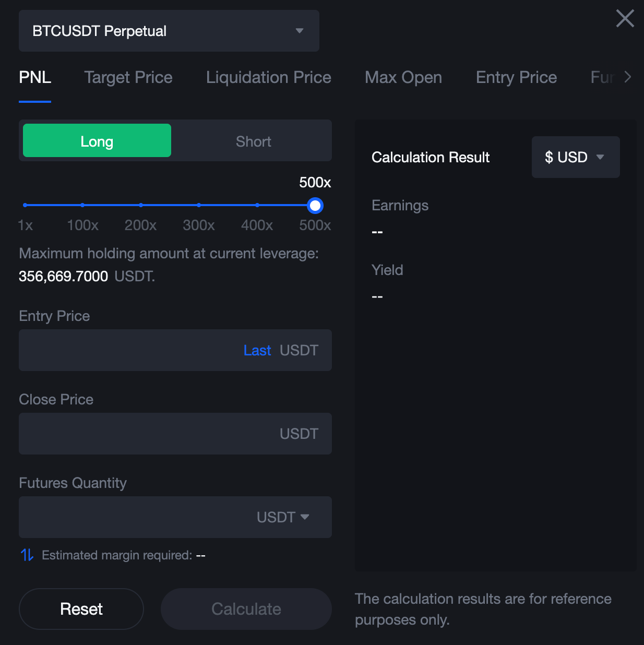The width and height of the screenshot is (644, 645).
Task: Click into the Entry Price input field
Action: (130, 350)
